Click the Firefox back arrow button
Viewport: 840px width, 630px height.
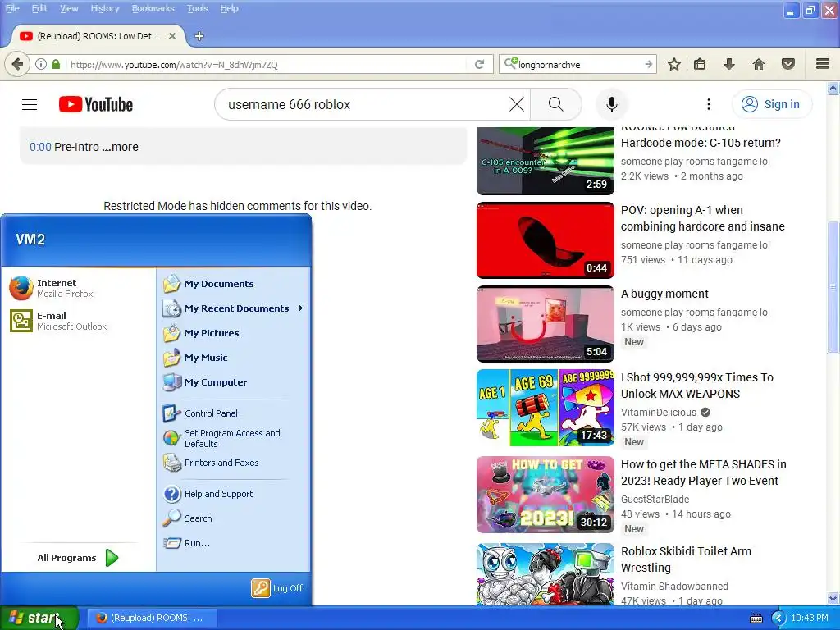point(17,64)
